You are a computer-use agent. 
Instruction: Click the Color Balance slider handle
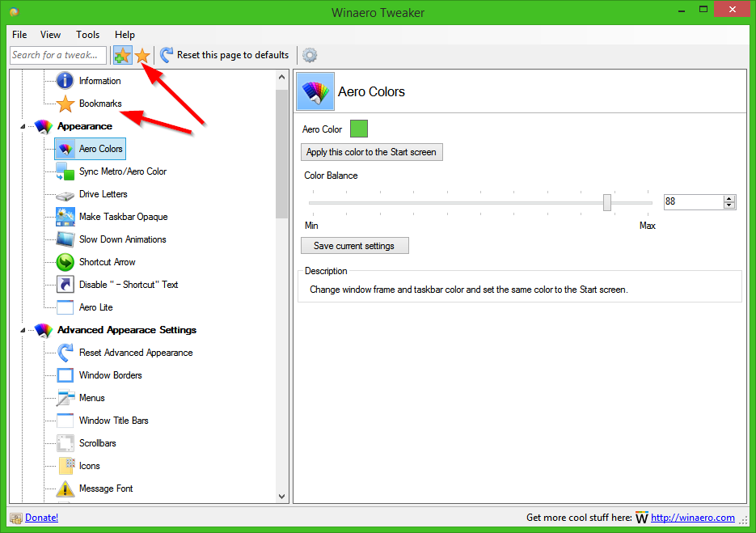click(607, 202)
